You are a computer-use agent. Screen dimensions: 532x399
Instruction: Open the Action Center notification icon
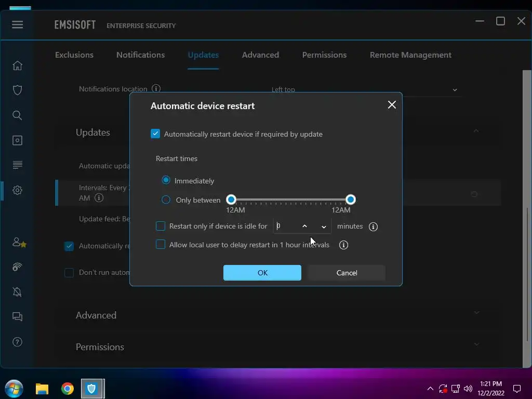click(x=517, y=389)
